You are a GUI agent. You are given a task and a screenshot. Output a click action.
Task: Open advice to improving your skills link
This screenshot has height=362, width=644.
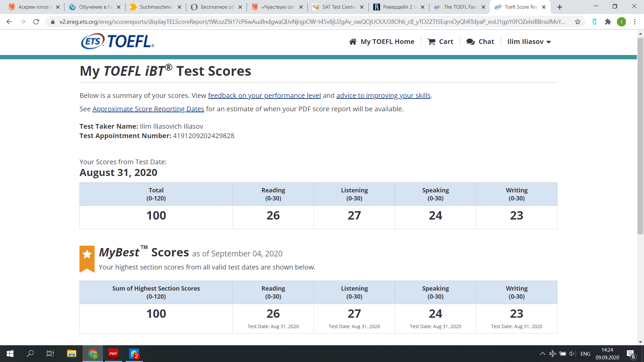tap(383, 96)
